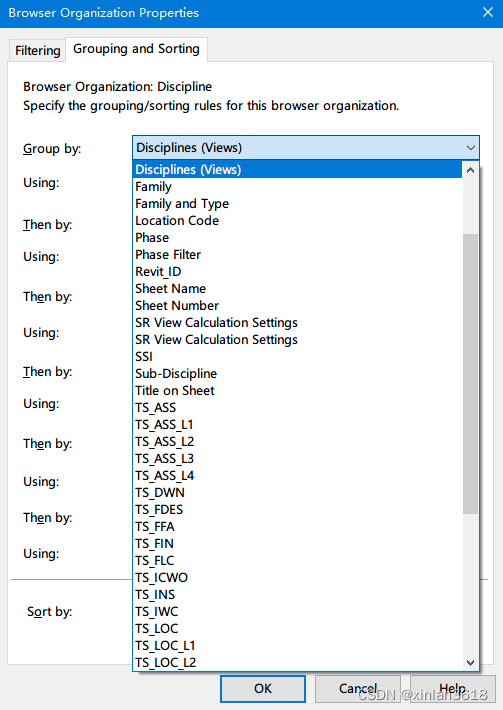Select Sheet Name entry

pos(297,288)
